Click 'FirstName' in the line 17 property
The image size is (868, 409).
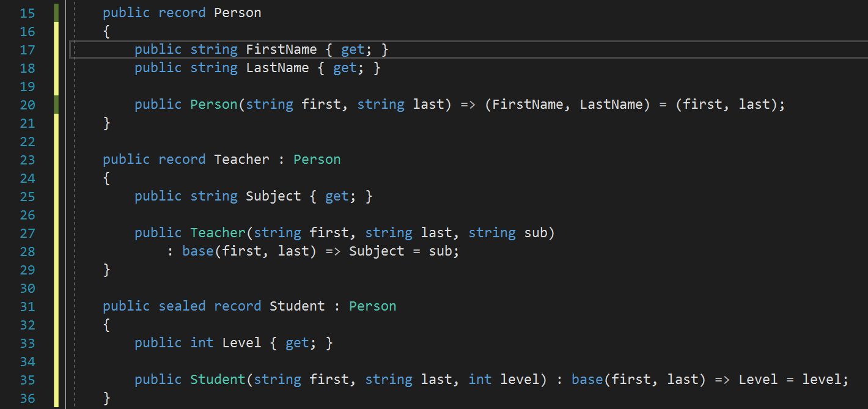pos(281,50)
